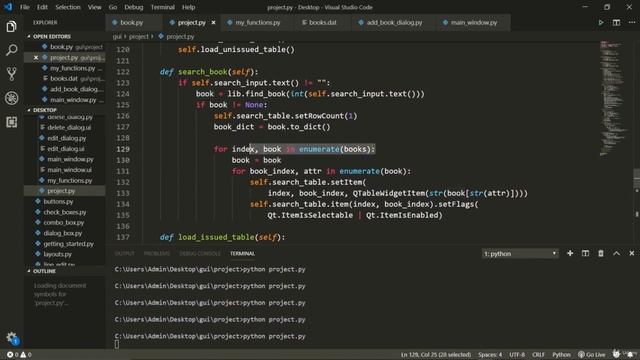Open delete_dialog.ui in the file tree
This screenshot has width=640, height=360.
tap(65, 127)
